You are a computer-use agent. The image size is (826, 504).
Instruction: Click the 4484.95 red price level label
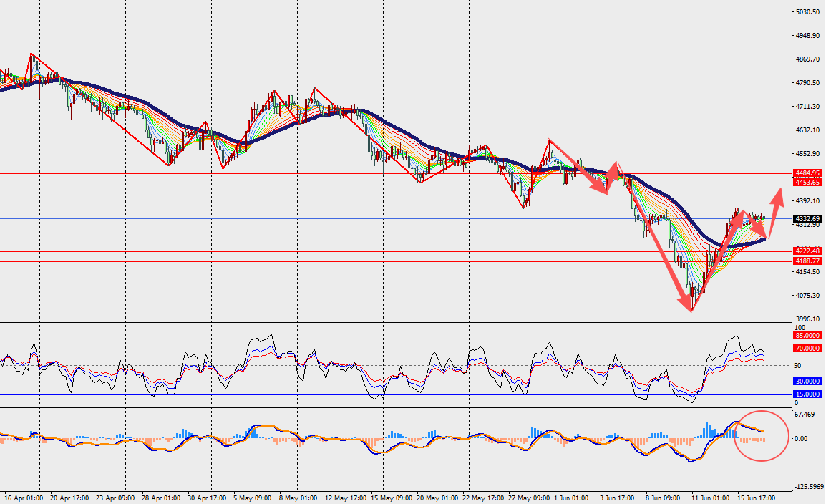click(807, 173)
